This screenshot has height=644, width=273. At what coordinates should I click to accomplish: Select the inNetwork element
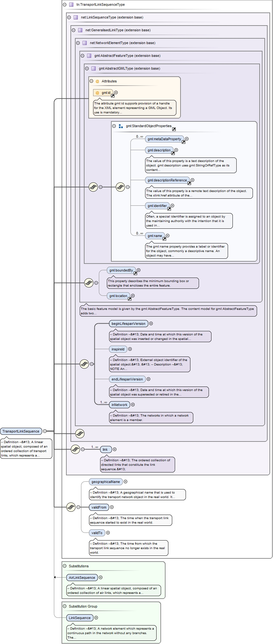(120, 405)
